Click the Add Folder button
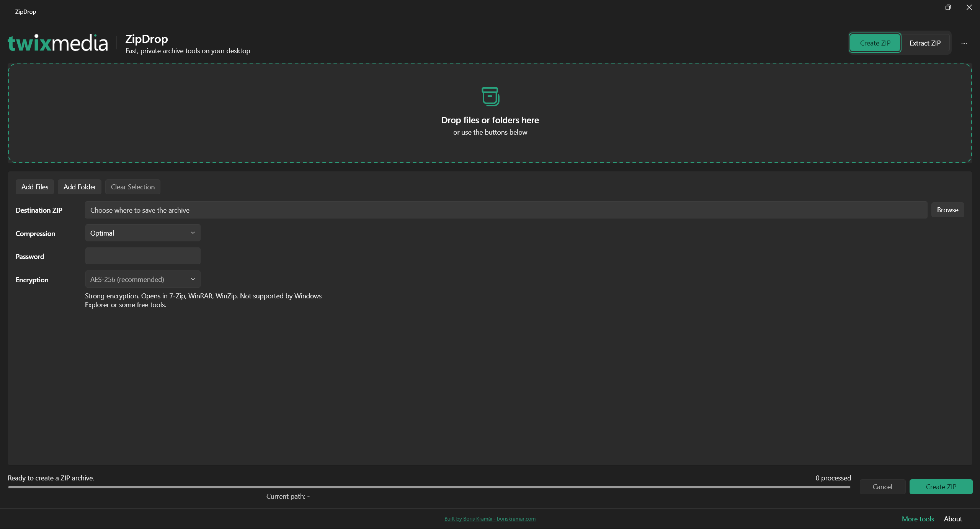The image size is (980, 529). (x=80, y=187)
